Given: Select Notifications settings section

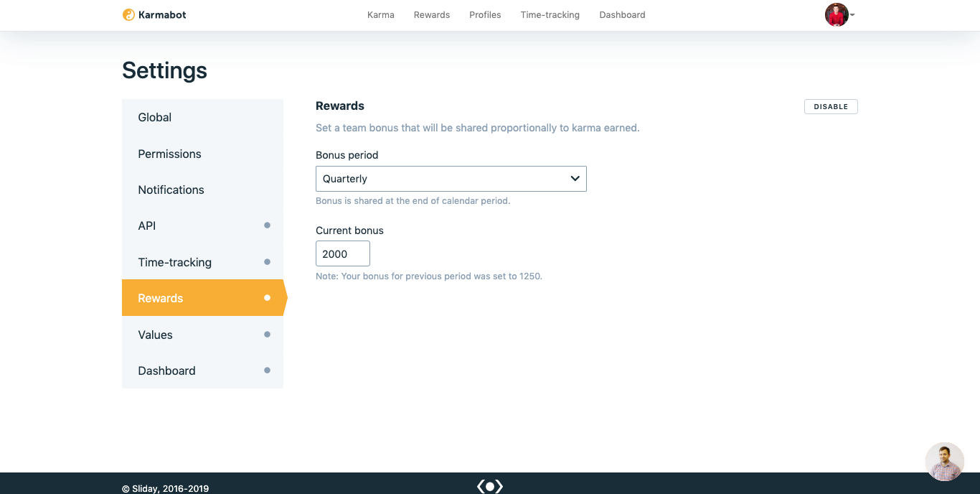Looking at the screenshot, I should (x=202, y=190).
